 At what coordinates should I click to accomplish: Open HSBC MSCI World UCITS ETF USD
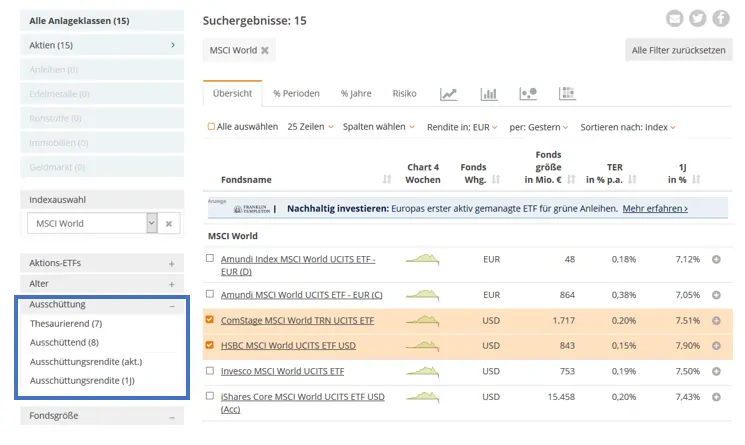[288, 346]
